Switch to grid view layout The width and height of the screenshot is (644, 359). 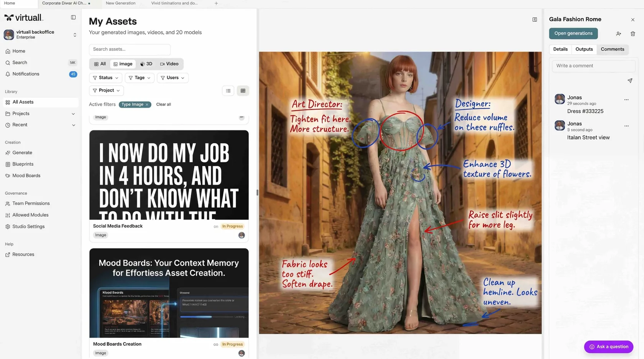click(x=243, y=91)
